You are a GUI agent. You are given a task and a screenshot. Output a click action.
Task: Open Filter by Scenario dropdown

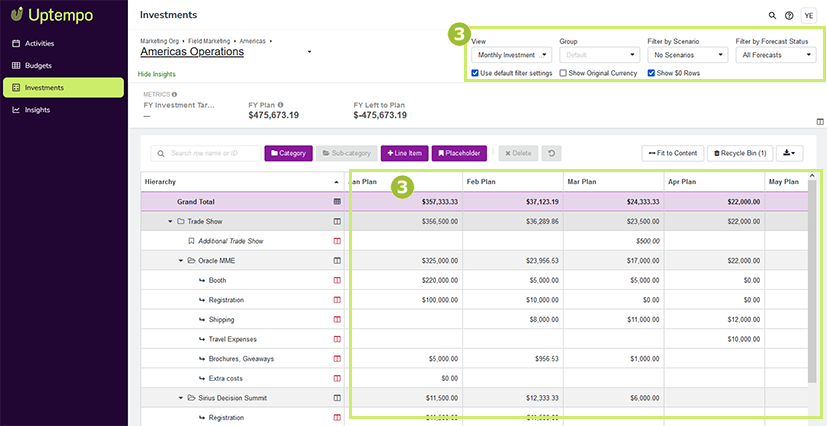click(688, 55)
